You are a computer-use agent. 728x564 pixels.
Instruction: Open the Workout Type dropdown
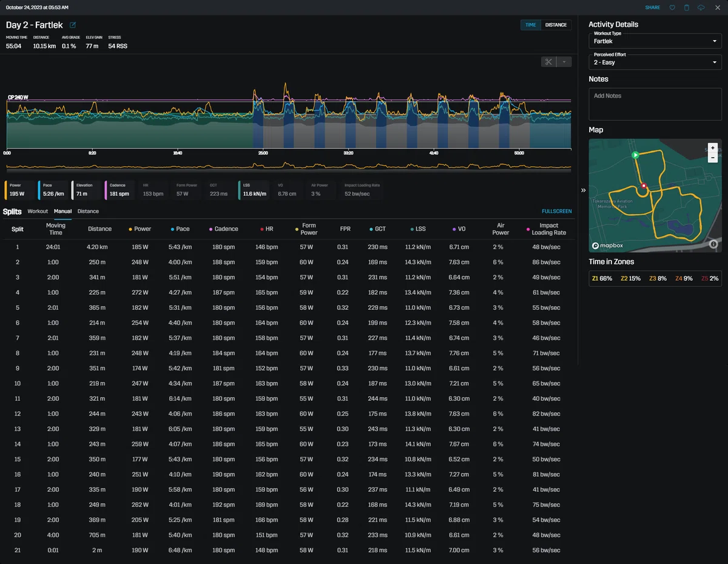655,41
